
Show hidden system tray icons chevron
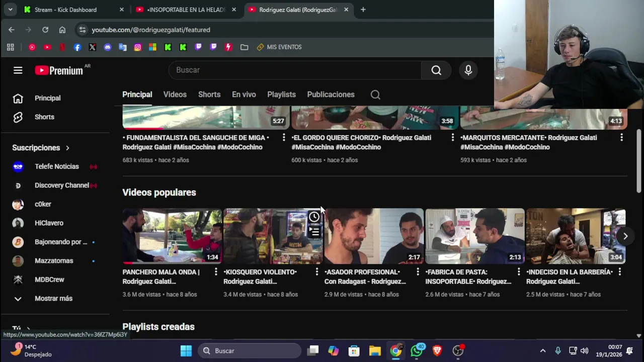[542, 351]
